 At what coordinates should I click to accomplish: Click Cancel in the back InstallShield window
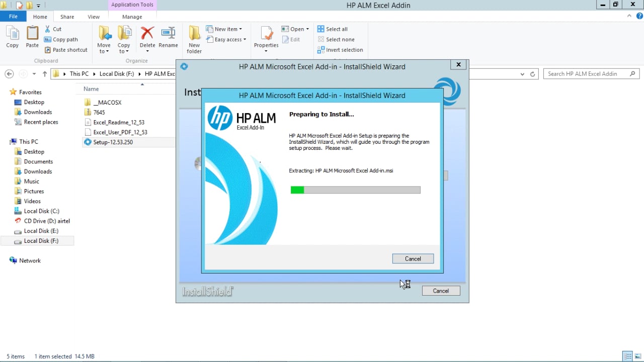point(441,291)
